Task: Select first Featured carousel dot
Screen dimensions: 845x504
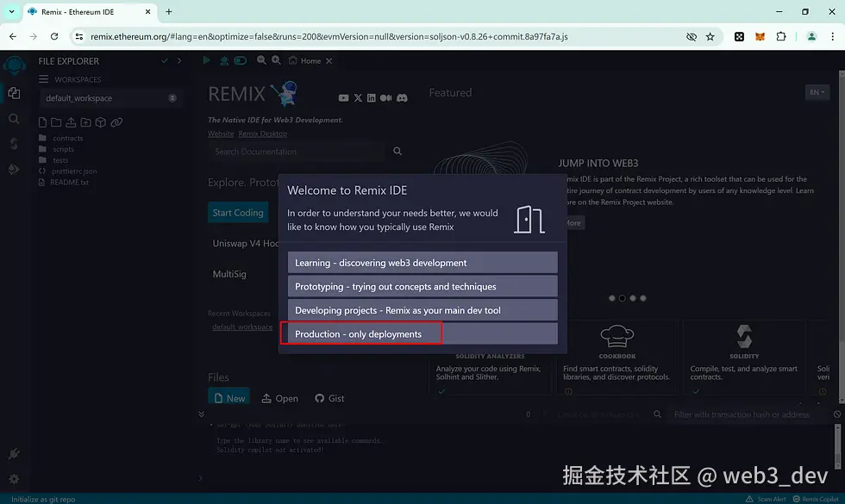Action: pyautogui.click(x=611, y=298)
